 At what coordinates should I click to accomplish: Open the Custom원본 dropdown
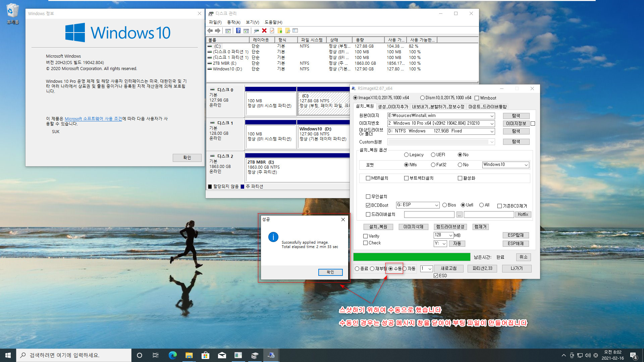(x=492, y=142)
